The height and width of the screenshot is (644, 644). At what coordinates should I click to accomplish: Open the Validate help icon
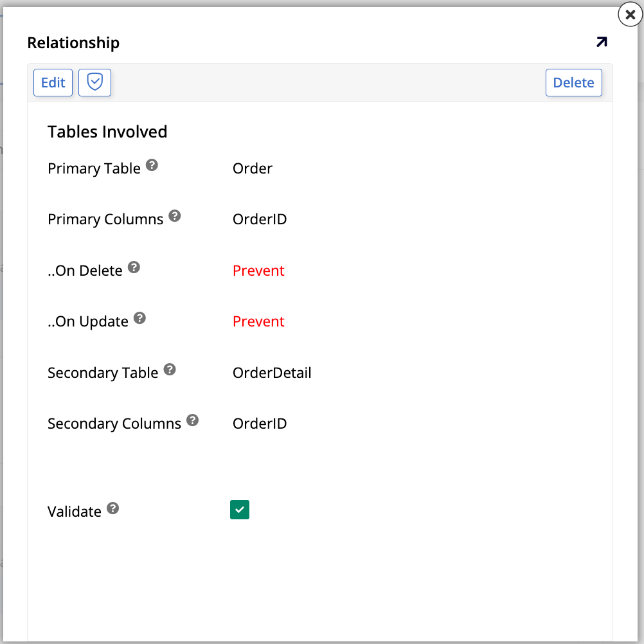click(x=113, y=508)
